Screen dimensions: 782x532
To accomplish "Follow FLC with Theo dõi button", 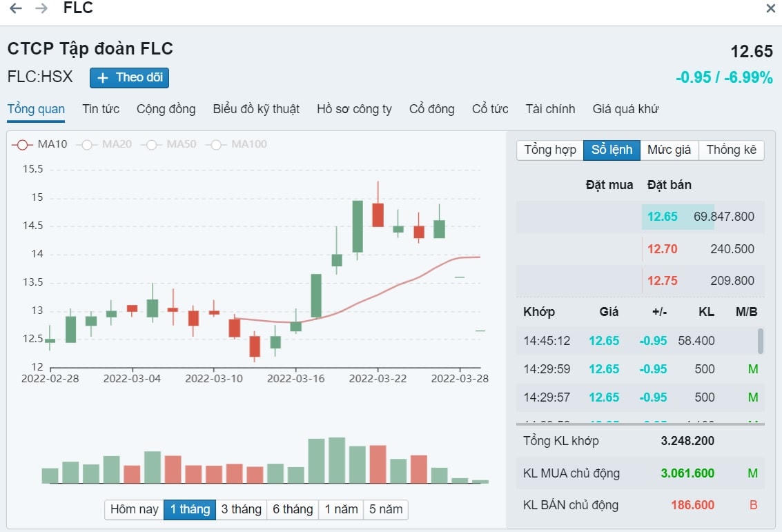I will click(129, 78).
